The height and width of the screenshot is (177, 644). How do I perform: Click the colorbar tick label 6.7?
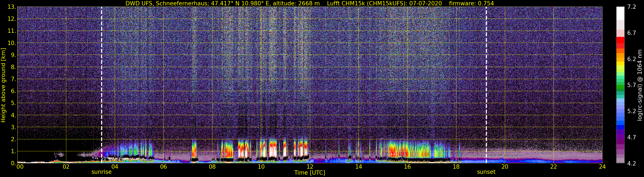[x=632, y=33]
